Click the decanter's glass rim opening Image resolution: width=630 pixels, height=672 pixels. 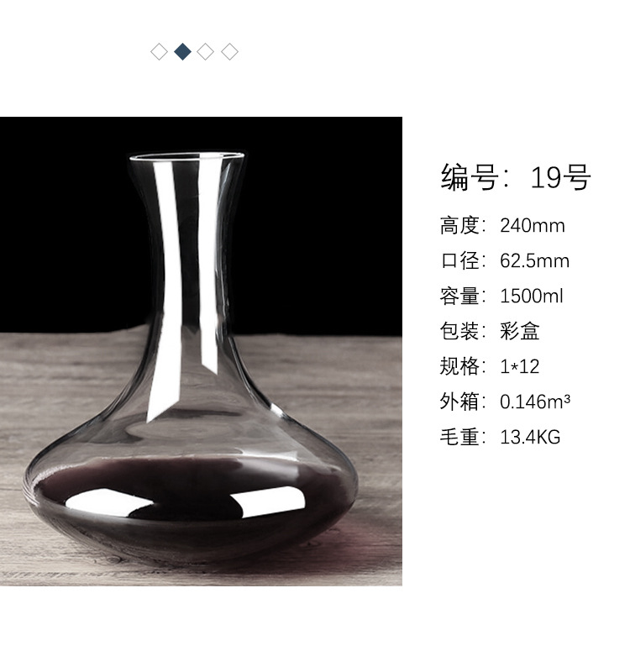[x=186, y=156]
